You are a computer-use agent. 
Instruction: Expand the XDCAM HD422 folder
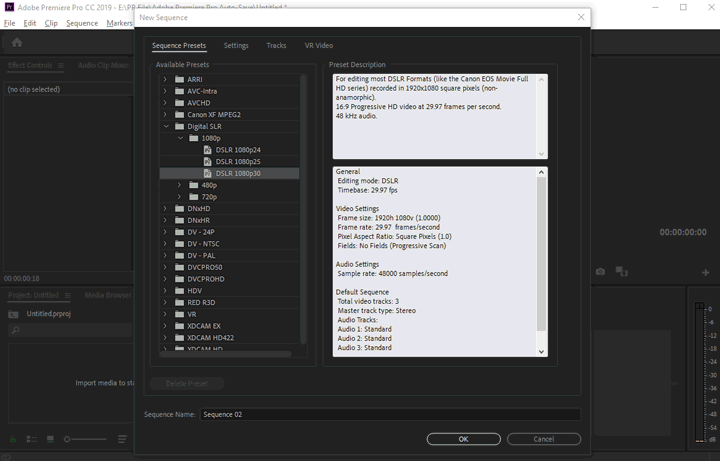click(x=165, y=337)
